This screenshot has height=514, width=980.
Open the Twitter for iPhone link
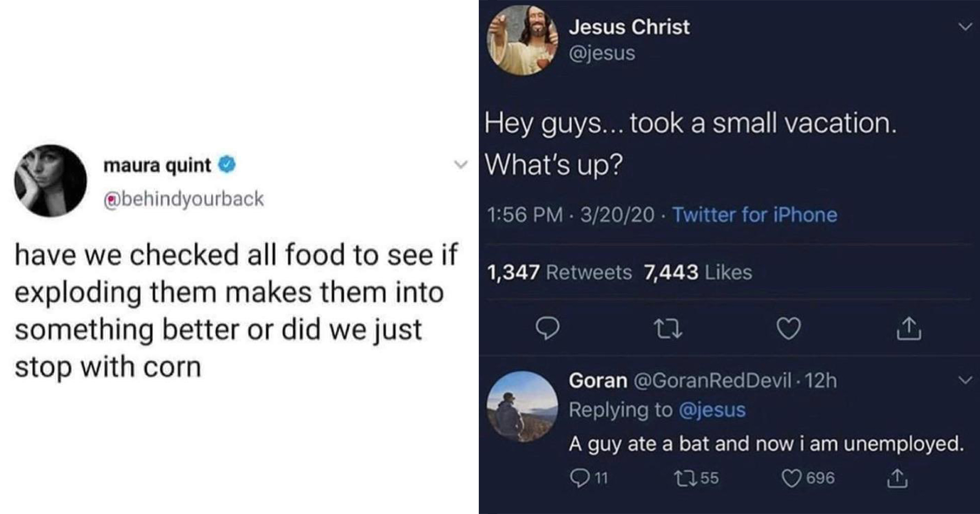click(754, 215)
